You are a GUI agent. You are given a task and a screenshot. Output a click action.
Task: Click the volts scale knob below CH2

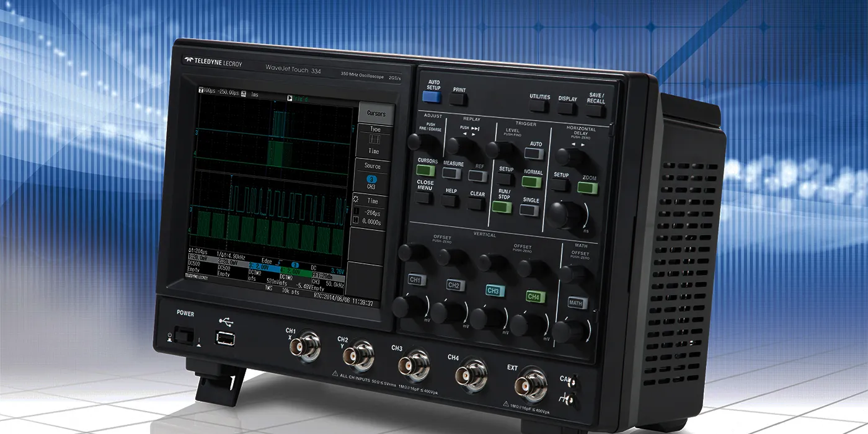click(x=448, y=312)
